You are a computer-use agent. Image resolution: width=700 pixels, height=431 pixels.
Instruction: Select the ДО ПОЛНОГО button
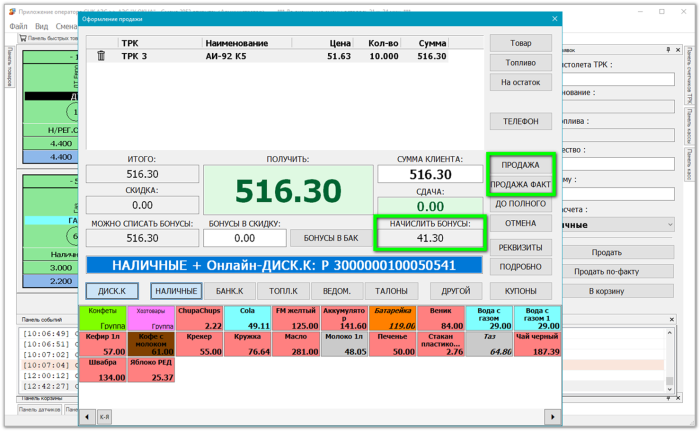[x=521, y=204]
